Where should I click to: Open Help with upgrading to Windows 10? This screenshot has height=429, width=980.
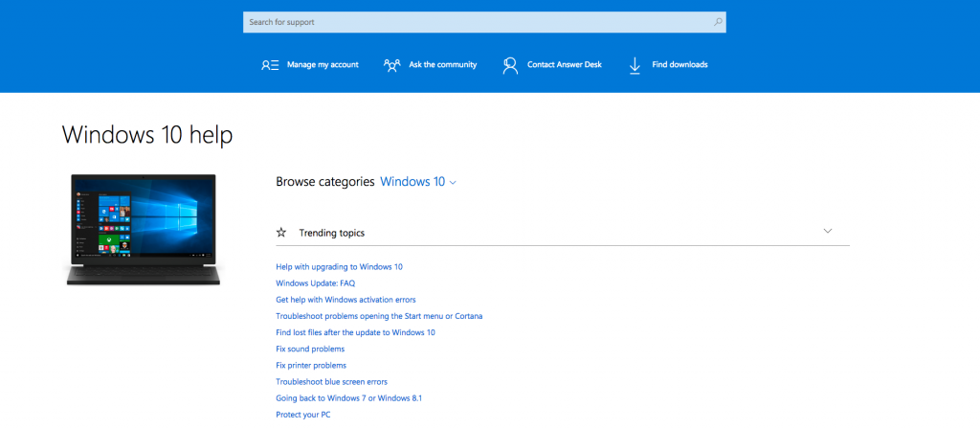click(x=340, y=267)
